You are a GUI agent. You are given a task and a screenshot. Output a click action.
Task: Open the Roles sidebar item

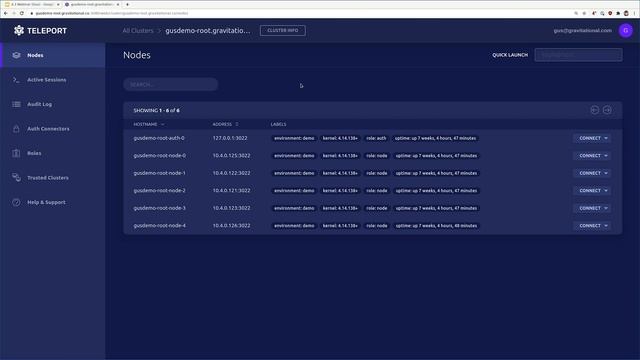(x=53, y=153)
